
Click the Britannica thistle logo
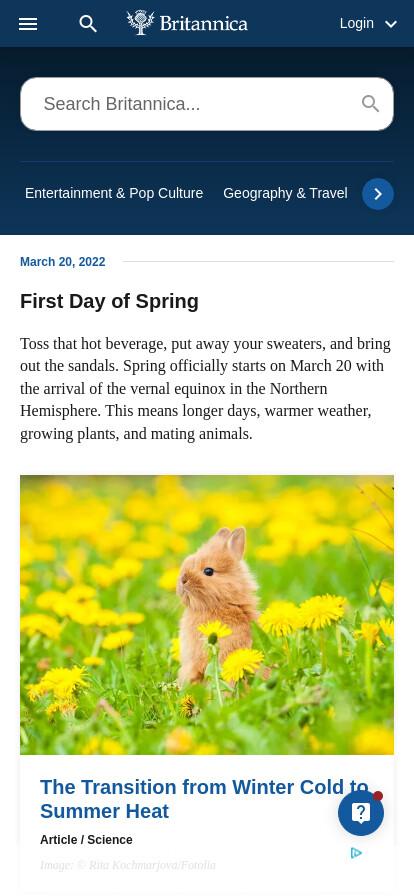[141, 23]
